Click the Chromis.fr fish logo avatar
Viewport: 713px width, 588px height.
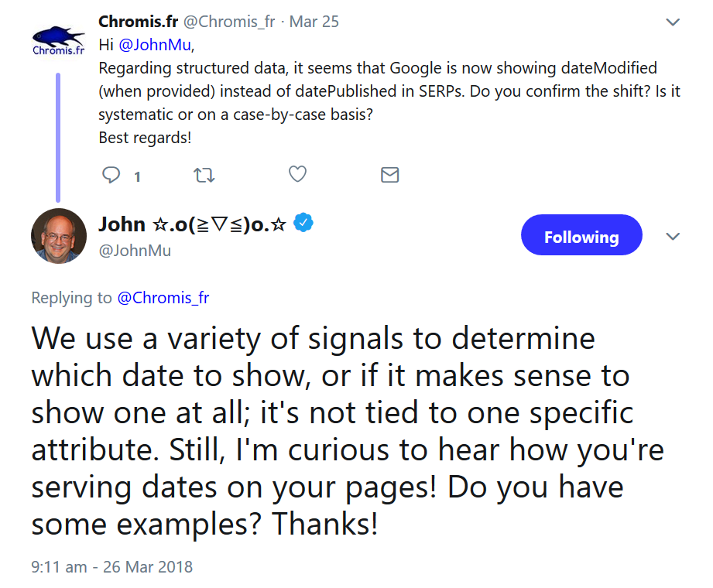pyautogui.click(x=58, y=40)
